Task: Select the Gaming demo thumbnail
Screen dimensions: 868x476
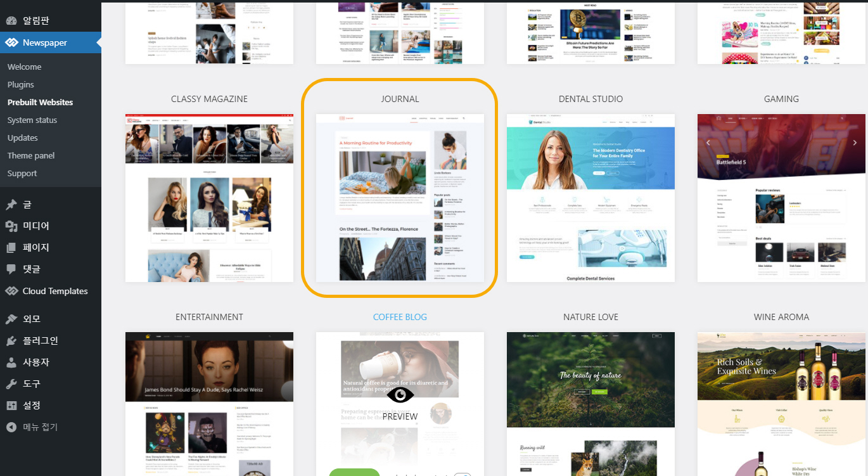Action: pyautogui.click(x=781, y=198)
